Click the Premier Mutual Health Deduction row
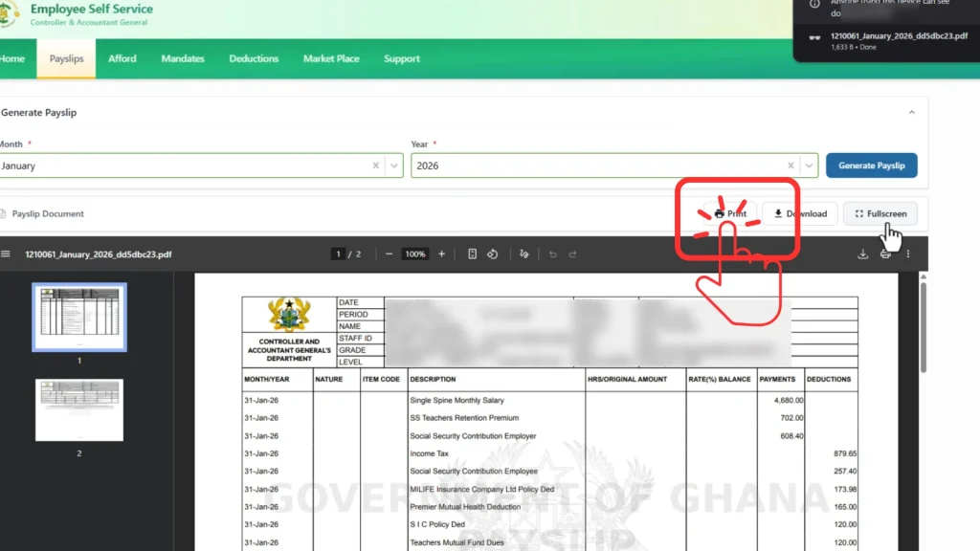 click(x=550, y=507)
